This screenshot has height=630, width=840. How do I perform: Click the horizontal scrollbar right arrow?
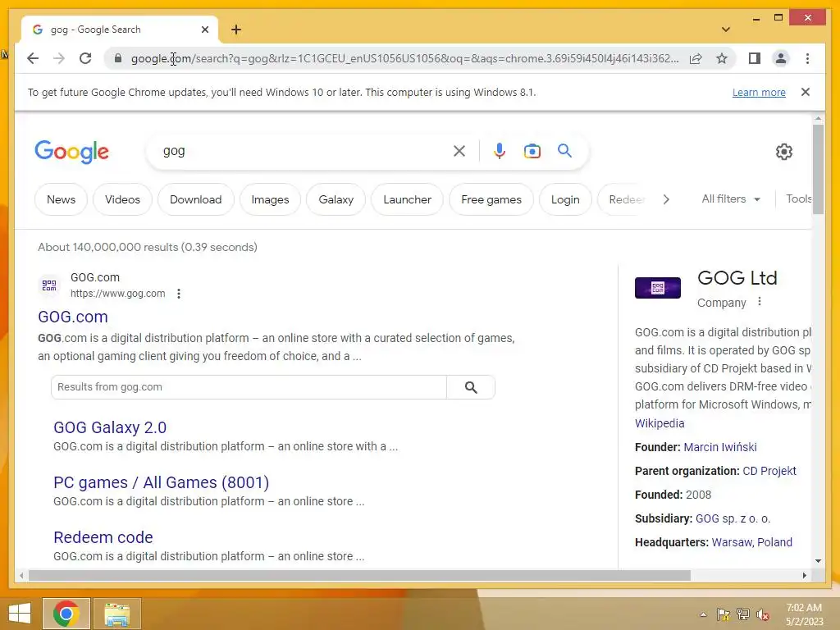click(x=804, y=575)
